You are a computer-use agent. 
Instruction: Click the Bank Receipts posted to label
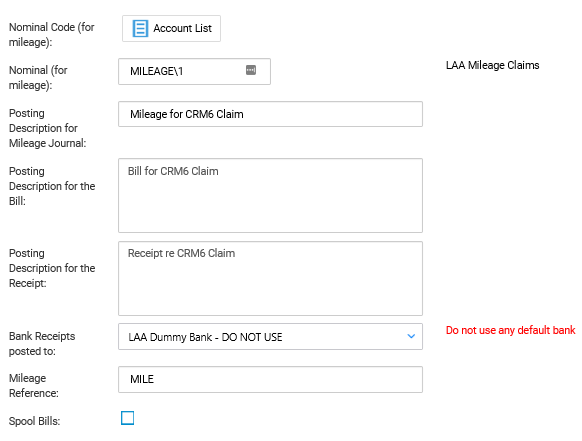[x=42, y=343]
